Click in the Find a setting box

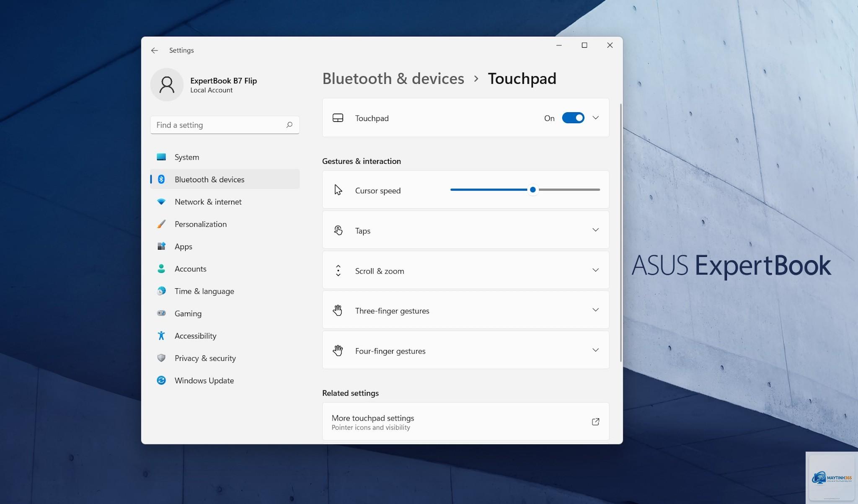click(225, 125)
